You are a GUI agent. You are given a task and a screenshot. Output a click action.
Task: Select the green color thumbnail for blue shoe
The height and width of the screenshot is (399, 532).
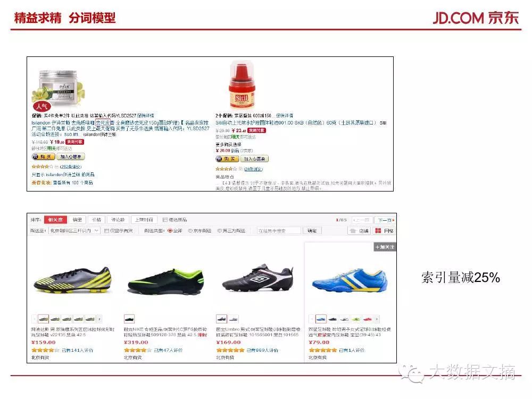pyautogui.click(x=356, y=319)
